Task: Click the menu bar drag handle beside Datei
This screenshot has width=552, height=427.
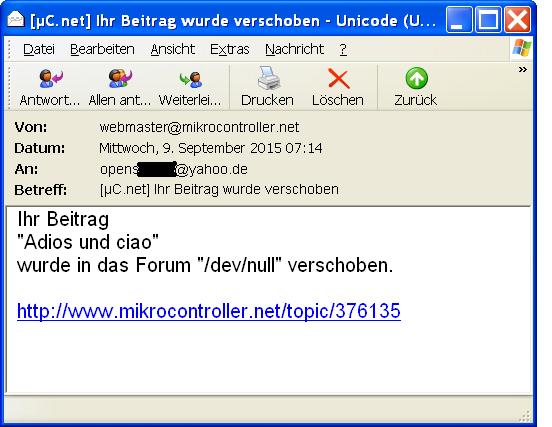Action: 10,49
